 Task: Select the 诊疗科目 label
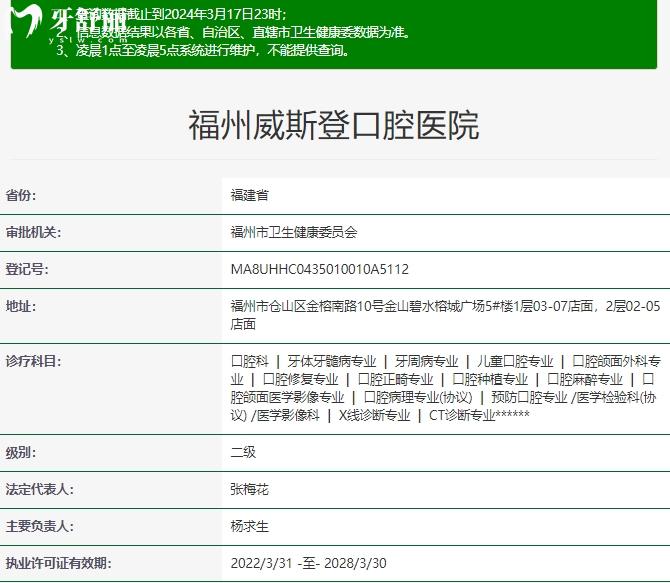[x=33, y=361]
